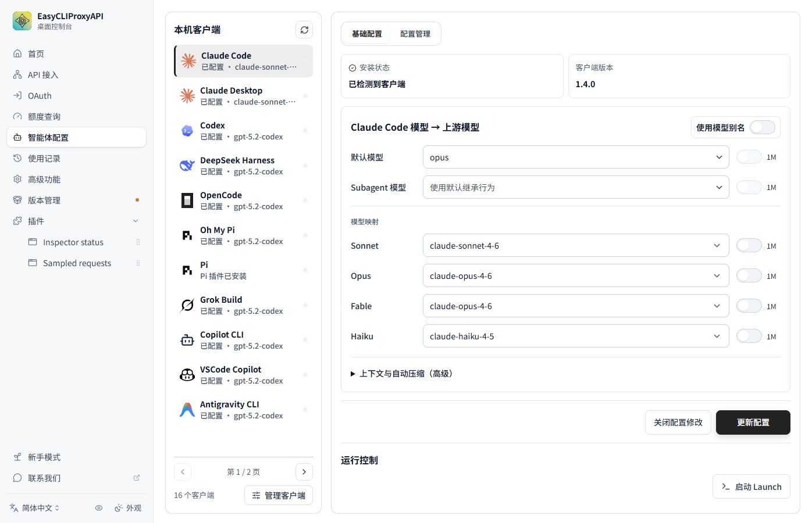Click the Inspector status panel icon

[33, 242]
